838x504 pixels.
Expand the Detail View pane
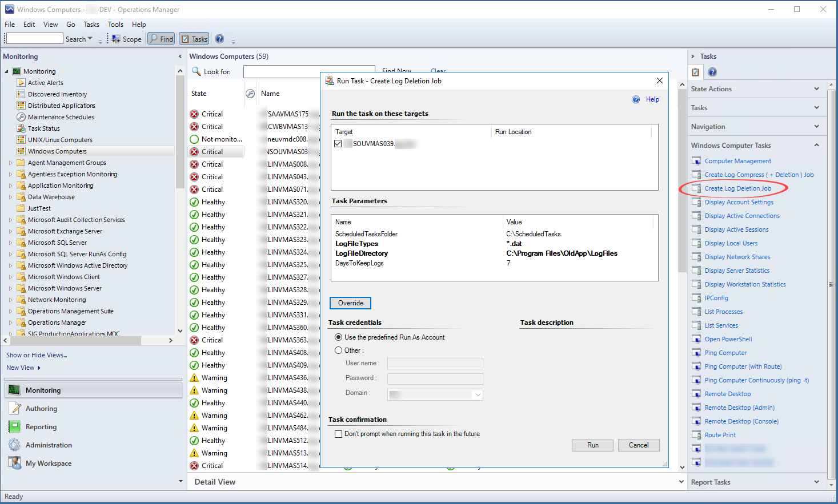point(681,482)
